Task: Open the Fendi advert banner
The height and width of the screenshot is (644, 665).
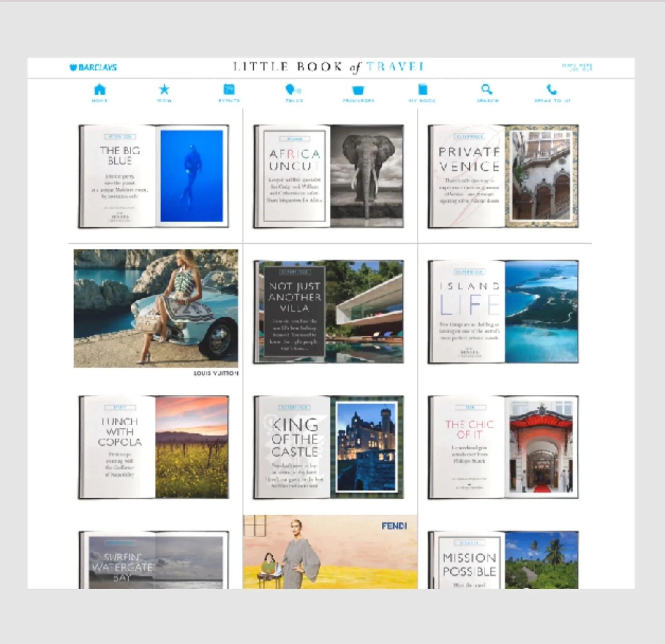Action: [x=330, y=552]
